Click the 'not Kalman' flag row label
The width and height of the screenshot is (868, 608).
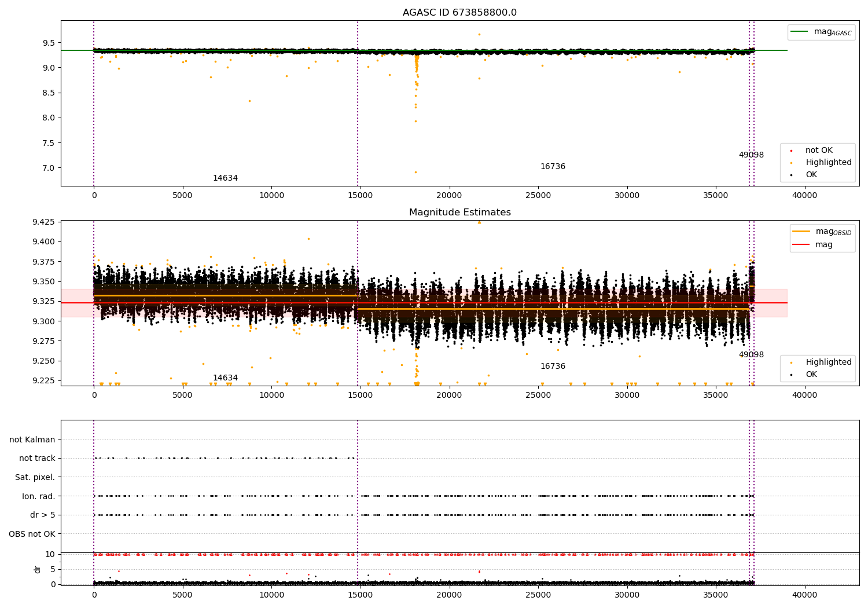[x=32, y=439]
